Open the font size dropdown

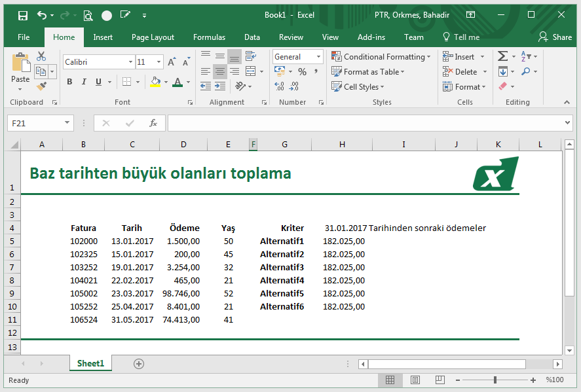159,62
